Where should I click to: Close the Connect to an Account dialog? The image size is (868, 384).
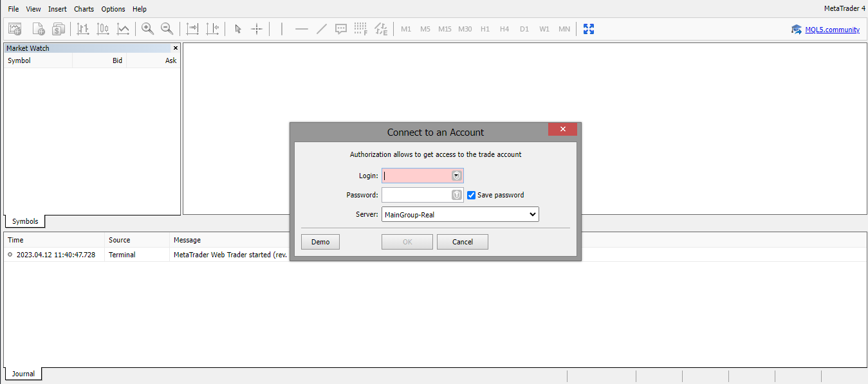point(563,129)
